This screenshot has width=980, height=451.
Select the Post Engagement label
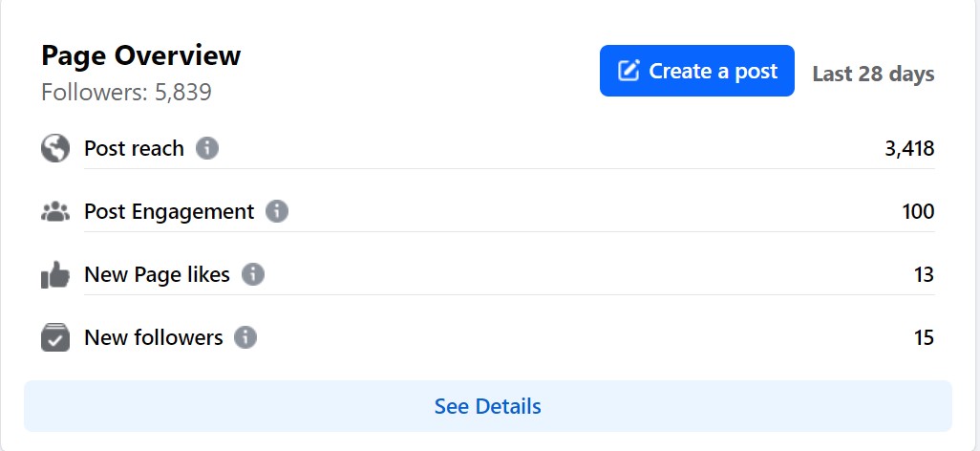169,211
